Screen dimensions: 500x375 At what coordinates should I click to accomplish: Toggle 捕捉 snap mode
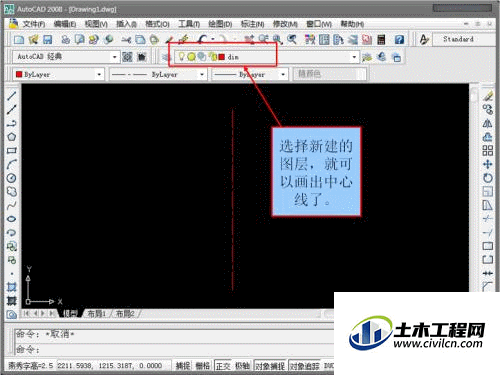click(x=183, y=366)
